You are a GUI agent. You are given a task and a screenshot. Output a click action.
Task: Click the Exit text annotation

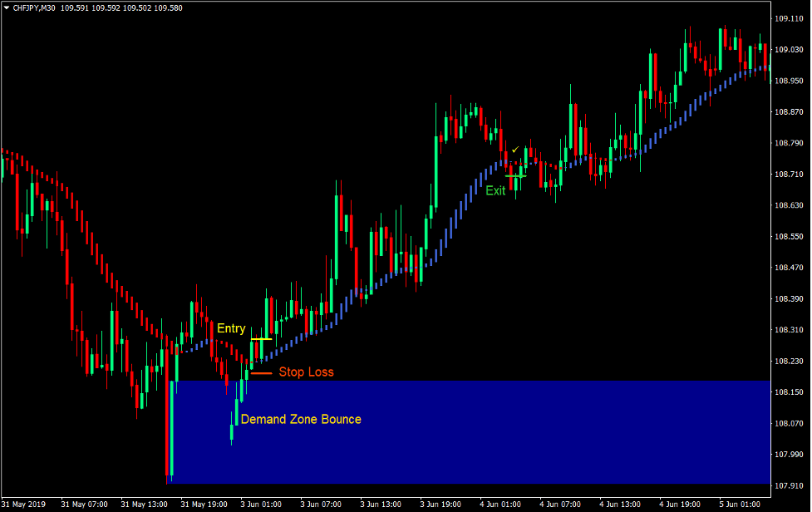(495, 190)
